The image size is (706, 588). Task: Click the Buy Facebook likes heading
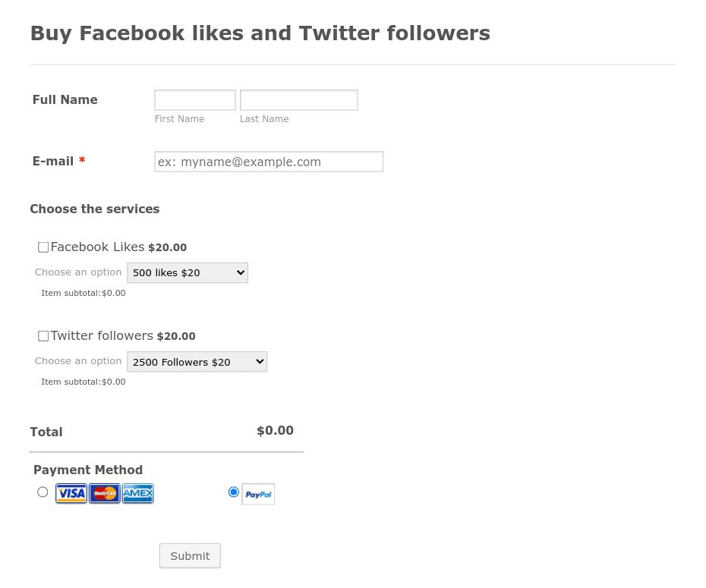(x=260, y=33)
